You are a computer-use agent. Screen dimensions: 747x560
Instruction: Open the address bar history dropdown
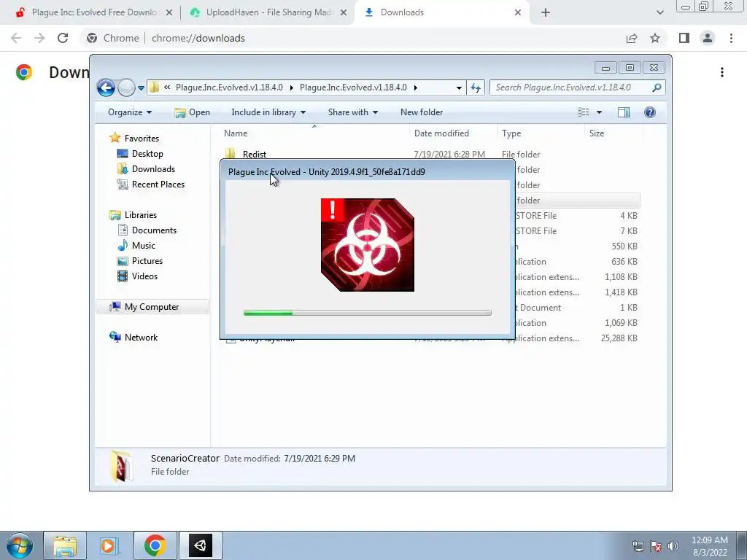point(459,87)
